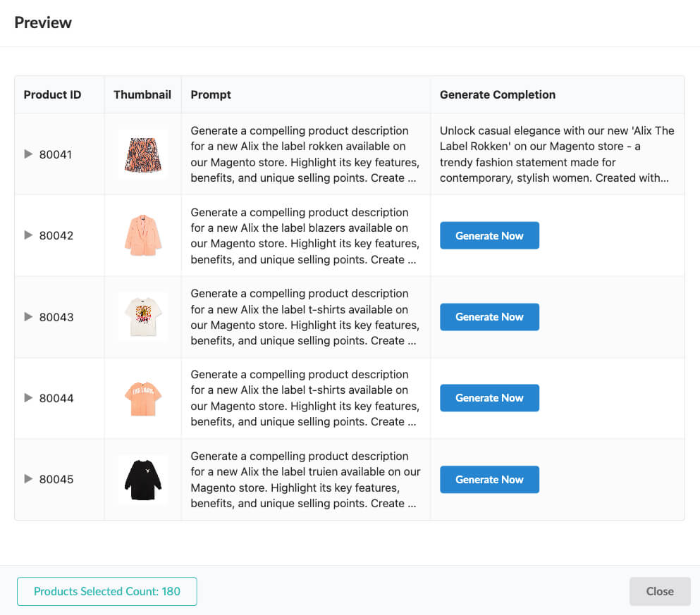Image resolution: width=700 pixels, height=615 pixels.
Task: Click Generate Now for product 80042
Action: [489, 235]
